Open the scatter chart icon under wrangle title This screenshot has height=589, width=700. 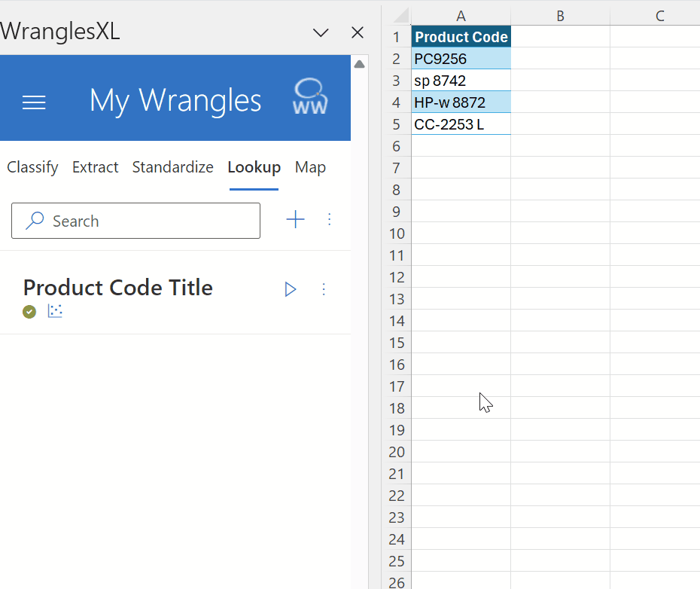click(x=55, y=311)
